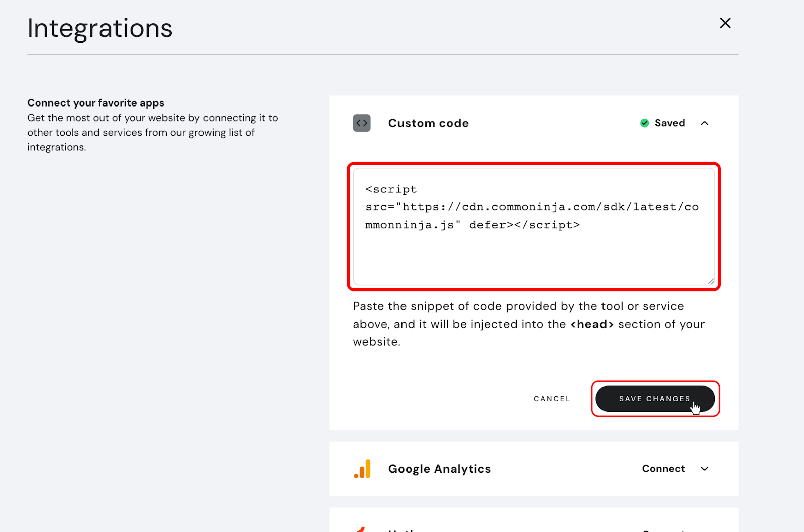Image resolution: width=804 pixels, height=532 pixels.
Task: Click the Integrations page heading
Action: coord(100,29)
